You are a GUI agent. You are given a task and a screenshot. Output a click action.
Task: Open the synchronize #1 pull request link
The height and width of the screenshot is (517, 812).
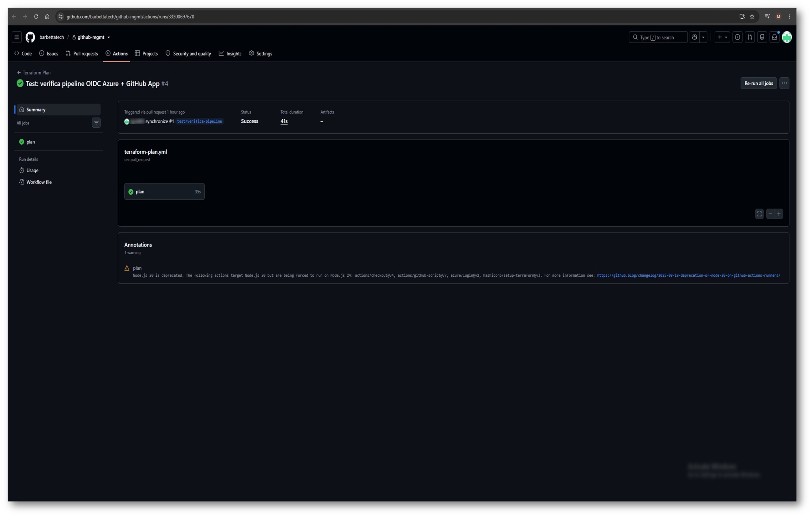tap(160, 122)
